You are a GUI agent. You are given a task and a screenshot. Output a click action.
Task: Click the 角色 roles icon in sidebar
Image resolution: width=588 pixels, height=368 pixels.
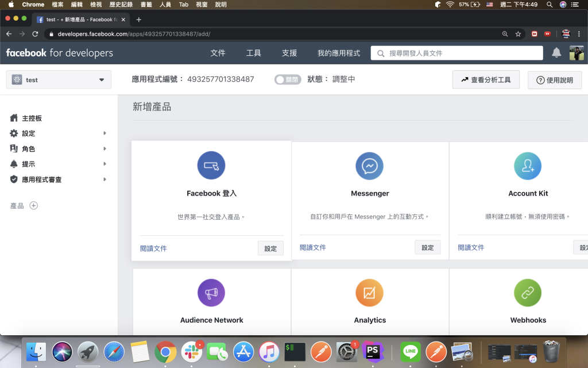(x=14, y=149)
